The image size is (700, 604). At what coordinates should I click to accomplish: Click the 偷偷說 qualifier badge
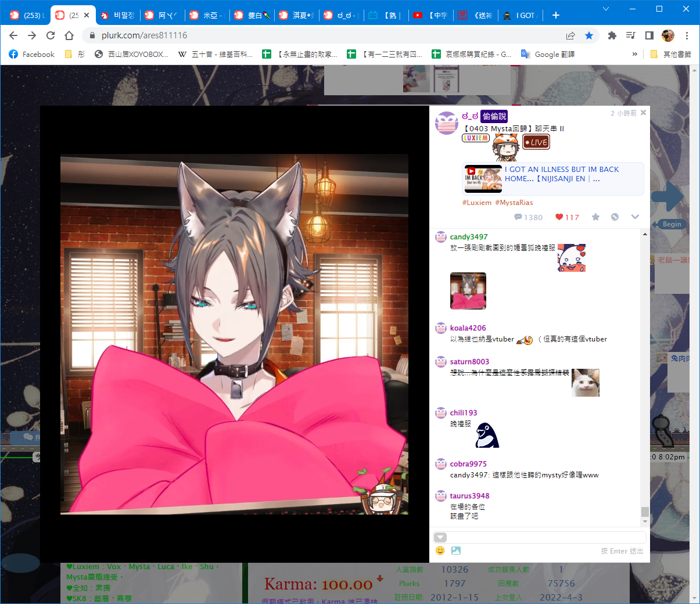[x=494, y=116]
